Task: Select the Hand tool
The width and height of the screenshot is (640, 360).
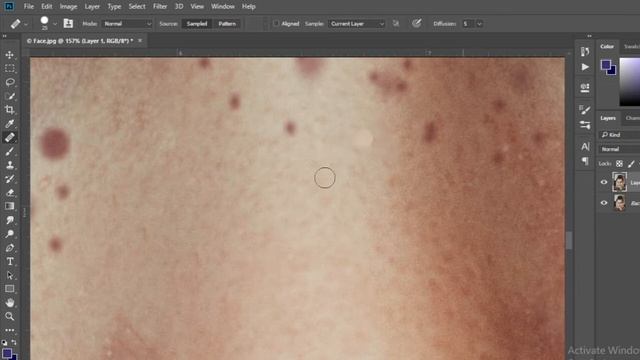Action: point(10,303)
